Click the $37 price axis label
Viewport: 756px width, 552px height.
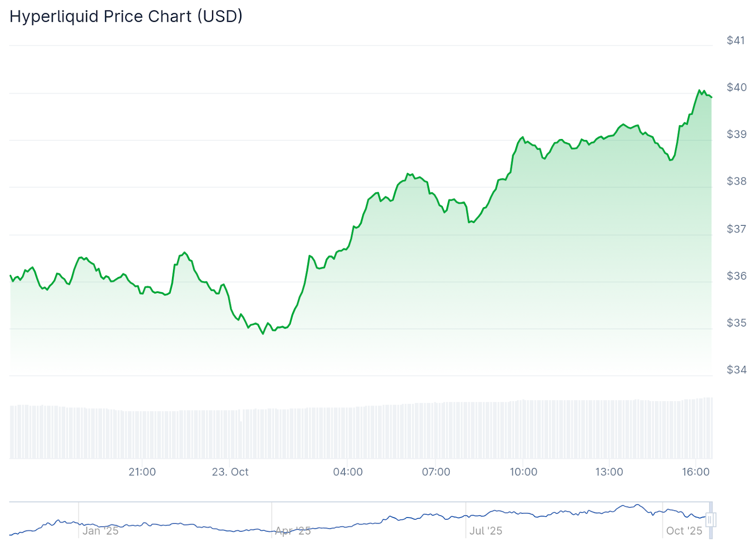tap(736, 229)
